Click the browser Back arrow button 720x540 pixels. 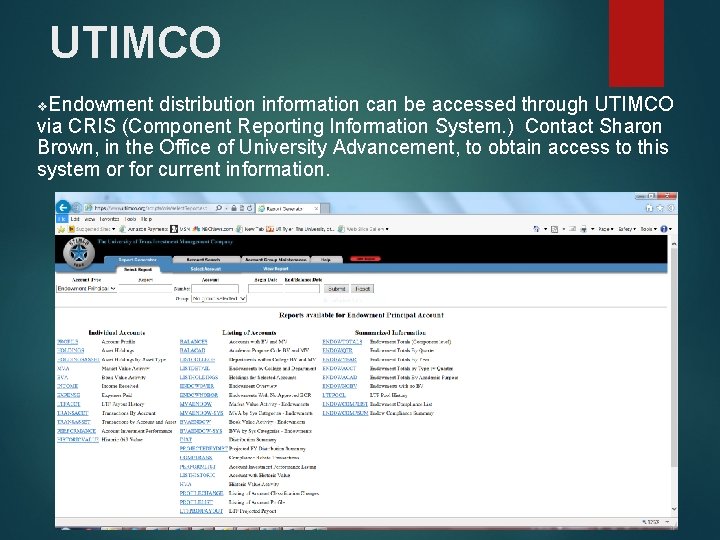click(63, 208)
